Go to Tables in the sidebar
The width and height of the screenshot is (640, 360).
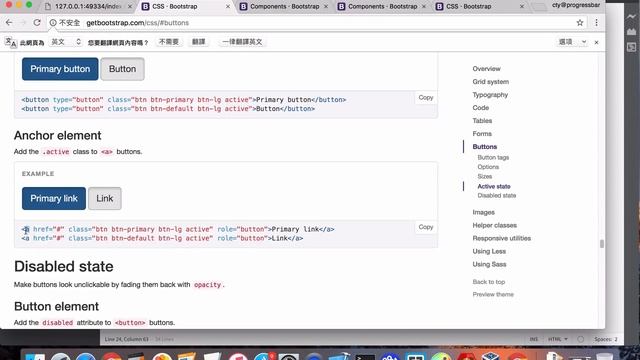(482, 121)
